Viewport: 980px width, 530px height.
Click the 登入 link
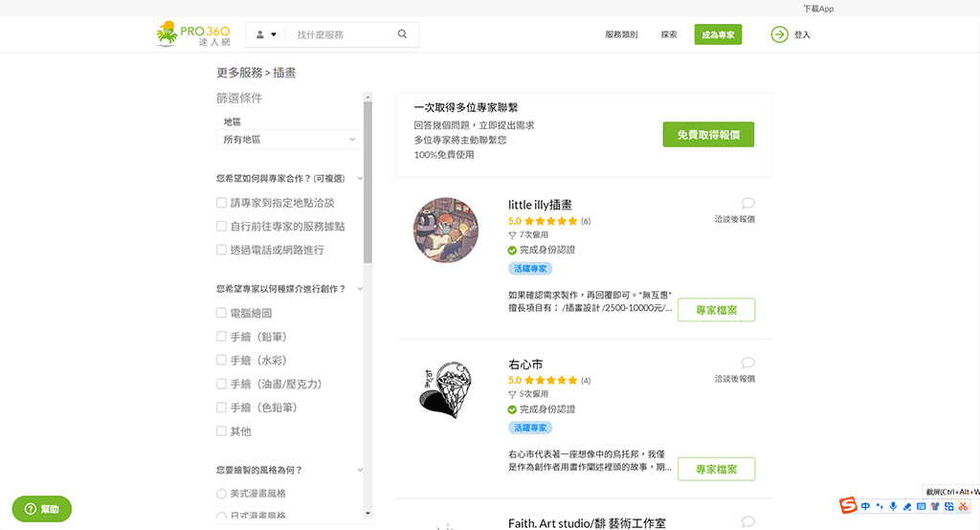point(802,35)
